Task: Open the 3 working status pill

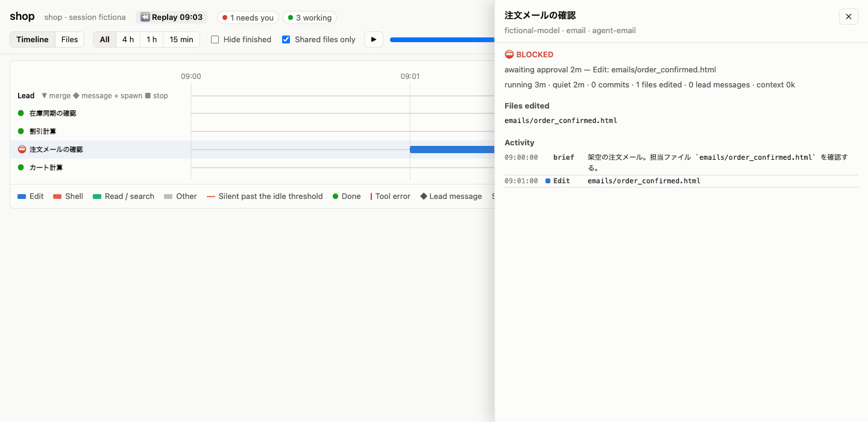Action: pos(310,17)
